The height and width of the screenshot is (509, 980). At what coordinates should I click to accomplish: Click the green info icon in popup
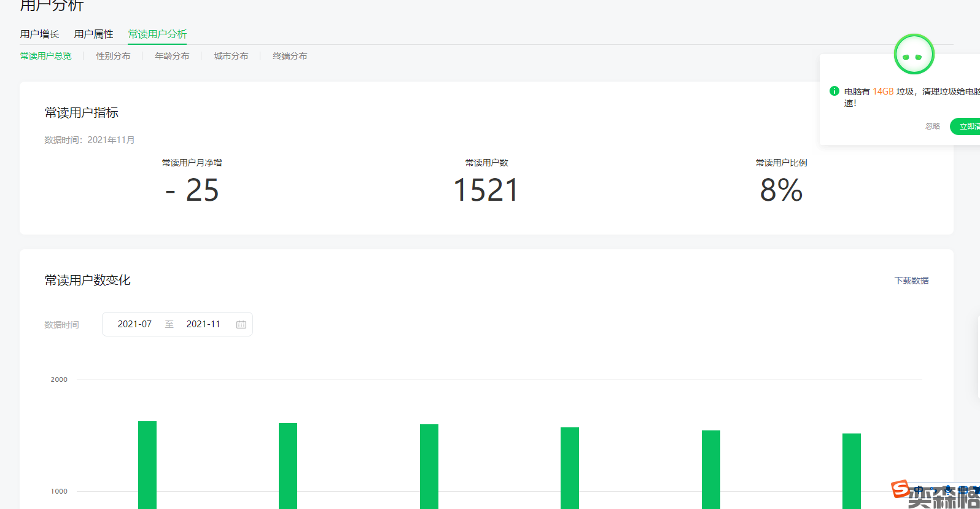834,91
